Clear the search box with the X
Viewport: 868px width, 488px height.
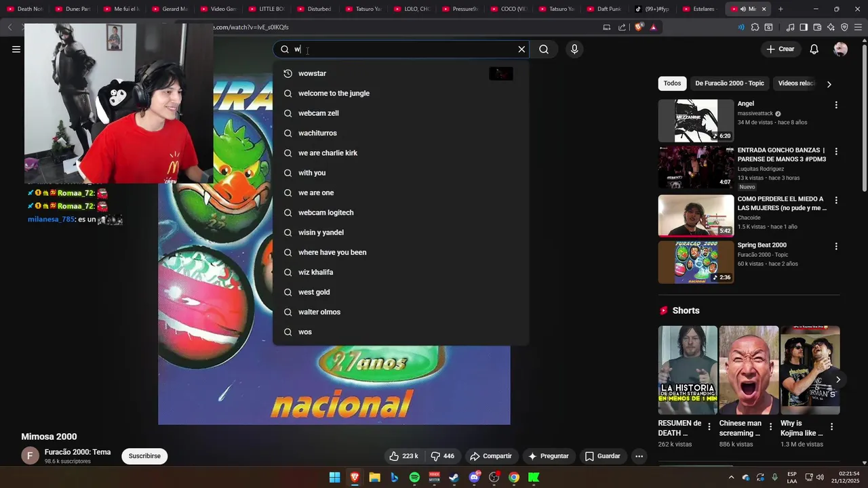[x=521, y=49]
